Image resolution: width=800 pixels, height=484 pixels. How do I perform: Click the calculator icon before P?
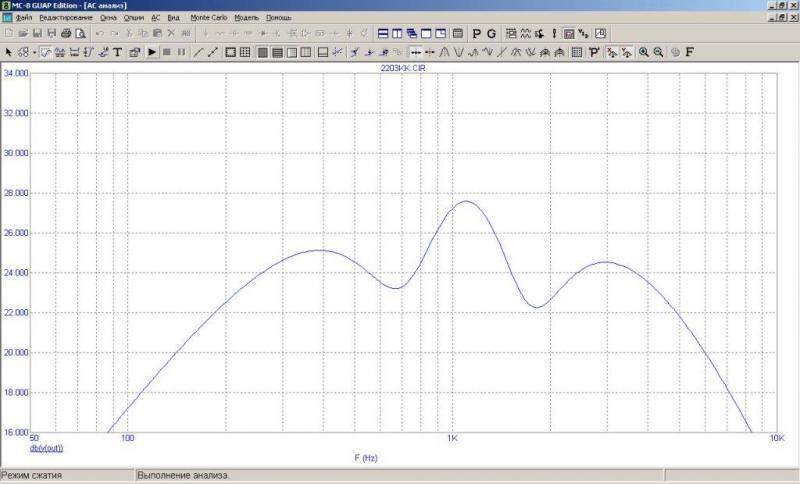click(458, 34)
